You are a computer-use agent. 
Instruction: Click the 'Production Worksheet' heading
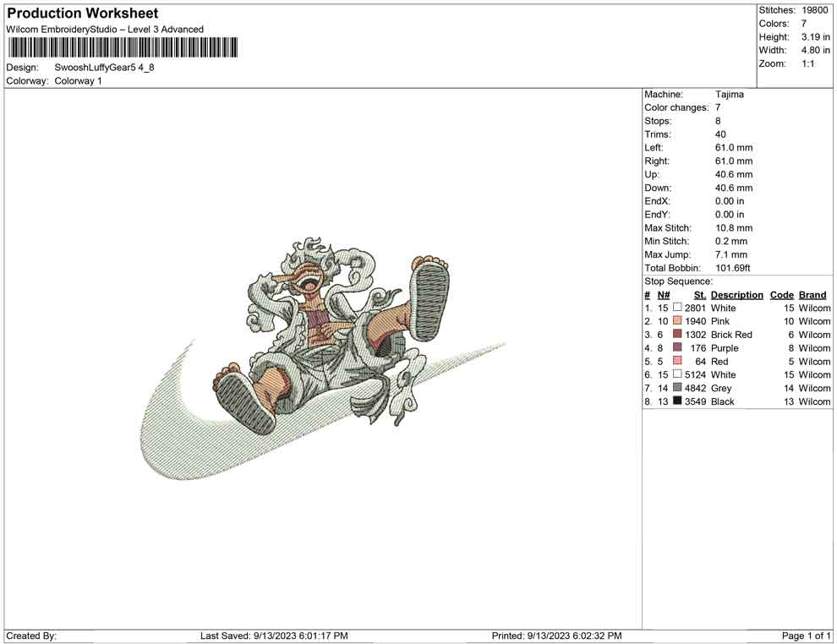pos(83,14)
